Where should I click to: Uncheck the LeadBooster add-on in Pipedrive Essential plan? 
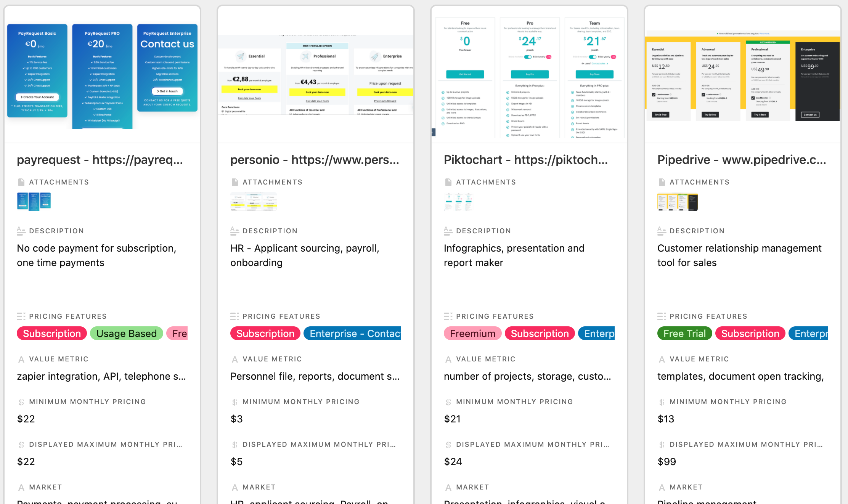654,95
